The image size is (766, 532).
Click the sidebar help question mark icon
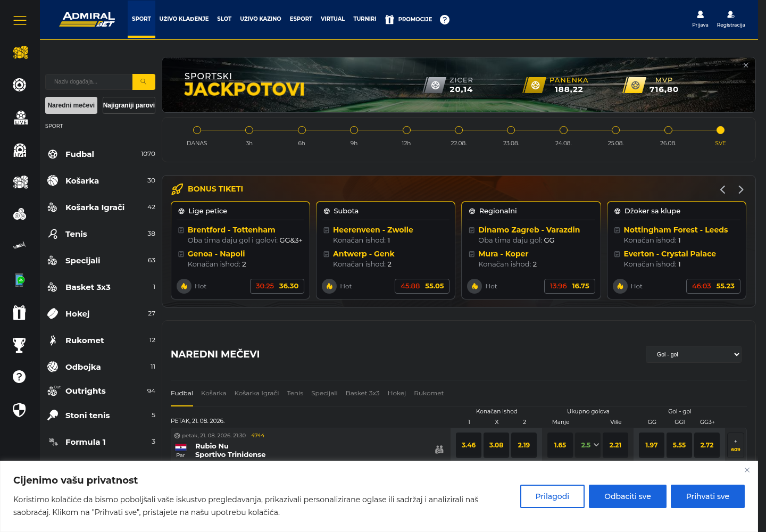click(x=19, y=377)
